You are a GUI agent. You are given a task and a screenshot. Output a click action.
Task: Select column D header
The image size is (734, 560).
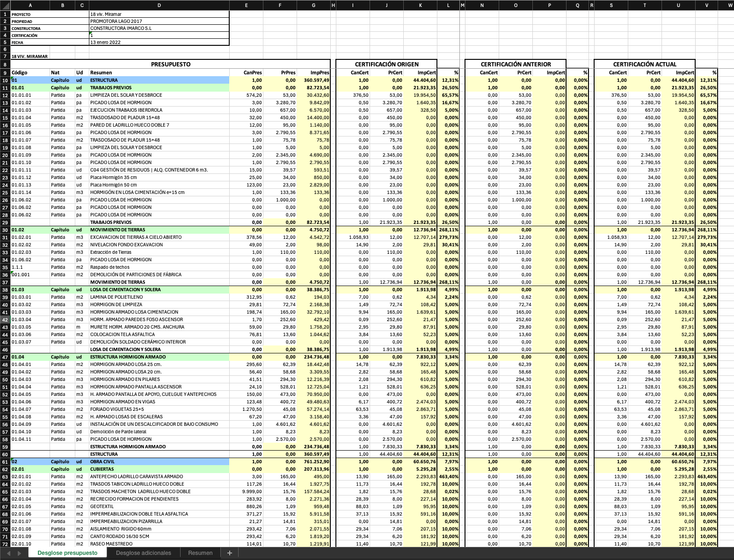159,5
